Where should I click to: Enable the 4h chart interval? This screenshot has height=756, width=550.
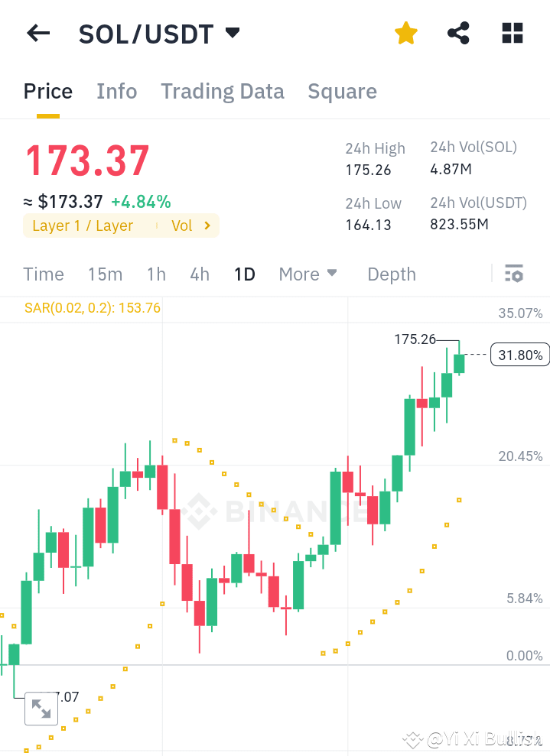(x=199, y=274)
